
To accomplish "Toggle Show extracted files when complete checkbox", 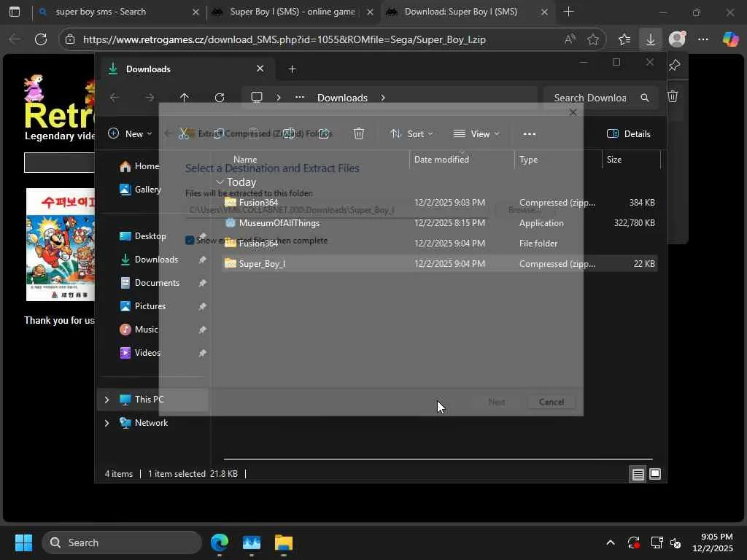I will coord(190,241).
